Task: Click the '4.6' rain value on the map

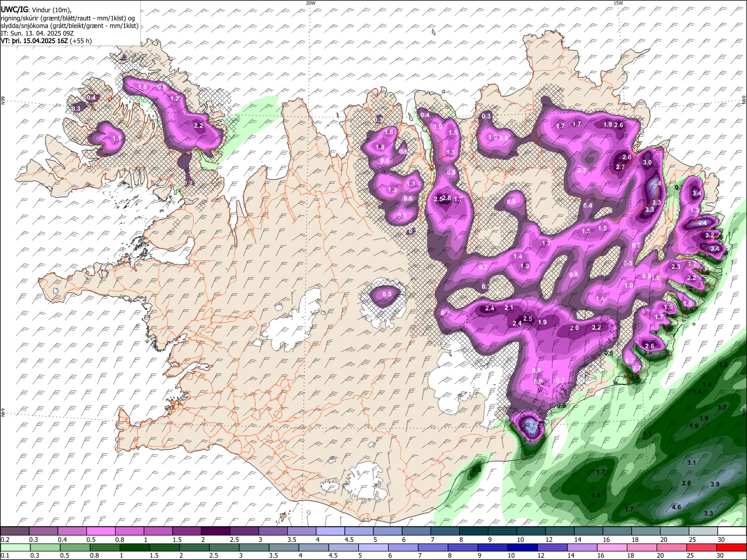Action: point(677,508)
